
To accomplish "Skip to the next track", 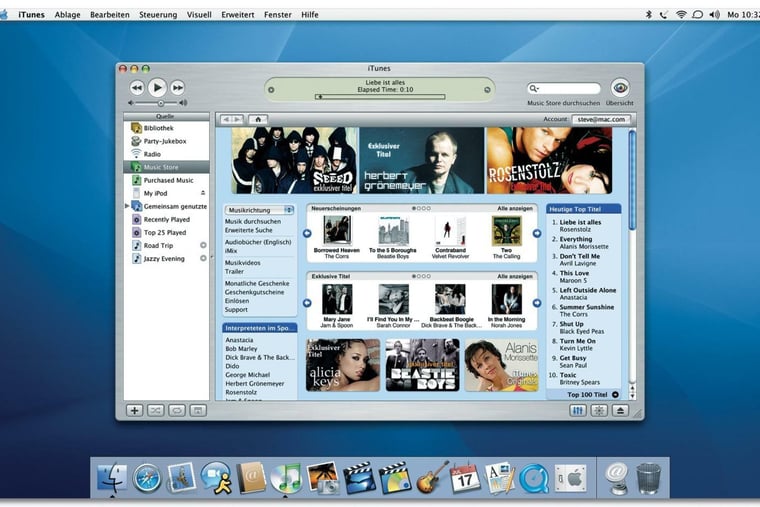I will tap(177, 88).
